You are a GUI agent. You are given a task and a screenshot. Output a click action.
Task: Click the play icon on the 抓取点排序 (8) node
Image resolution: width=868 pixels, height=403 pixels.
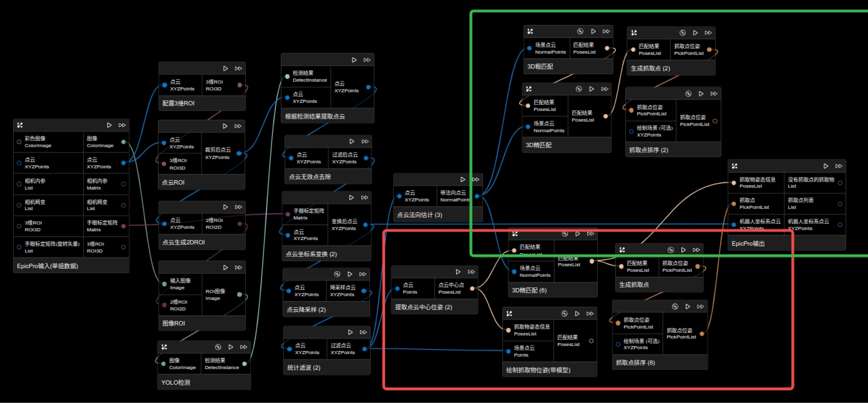(x=688, y=306)
